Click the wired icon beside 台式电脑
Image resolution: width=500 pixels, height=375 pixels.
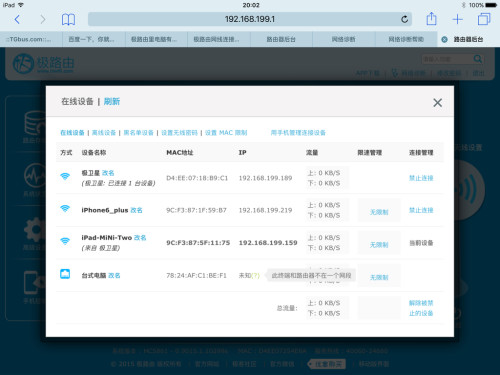[65, 274]
